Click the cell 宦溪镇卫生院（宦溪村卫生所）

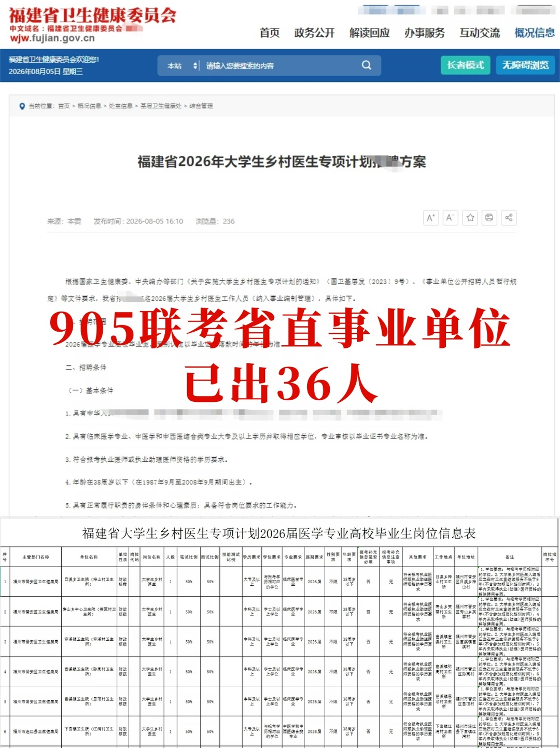click(89, 642)
